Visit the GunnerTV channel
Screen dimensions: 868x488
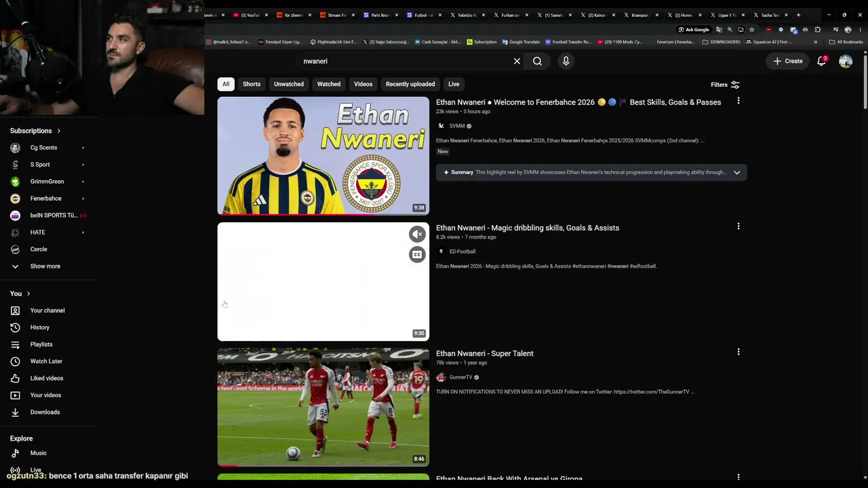pyautogui.click(x=461, y=377)
